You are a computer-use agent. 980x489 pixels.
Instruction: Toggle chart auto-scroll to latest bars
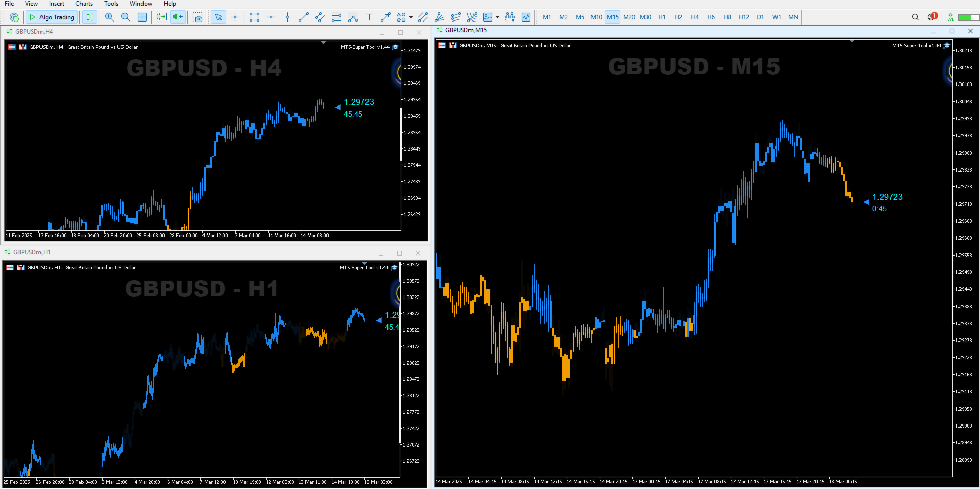[x=161, y=17]
